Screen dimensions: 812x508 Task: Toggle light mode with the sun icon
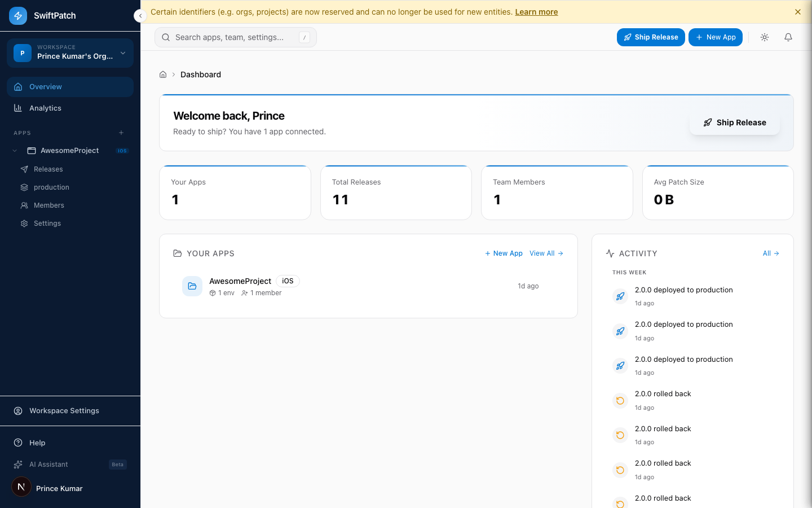click(x=764, y=37)
